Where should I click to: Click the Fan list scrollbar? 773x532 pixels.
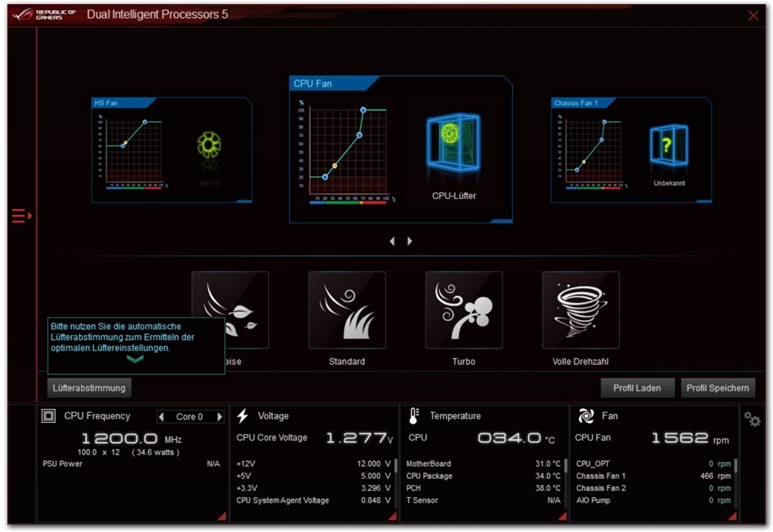tap(736, 465)
